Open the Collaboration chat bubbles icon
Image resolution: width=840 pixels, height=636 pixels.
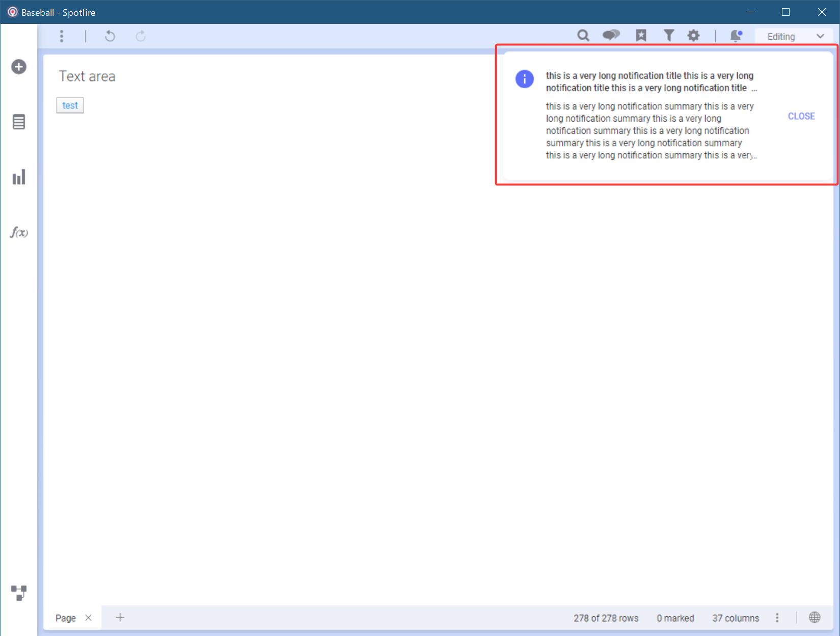pyautogui.click(x=611, y=36)
